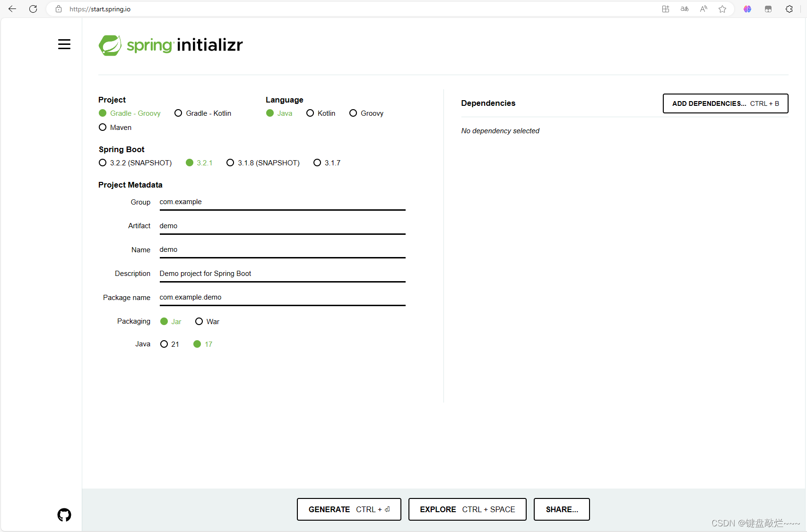Choose Java as the language
This screenshot has width=807, height=532.
point(279,113)
